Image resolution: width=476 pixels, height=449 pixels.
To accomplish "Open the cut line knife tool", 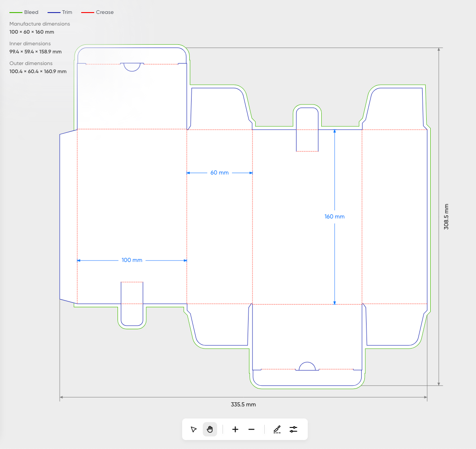I will (277, 429).
